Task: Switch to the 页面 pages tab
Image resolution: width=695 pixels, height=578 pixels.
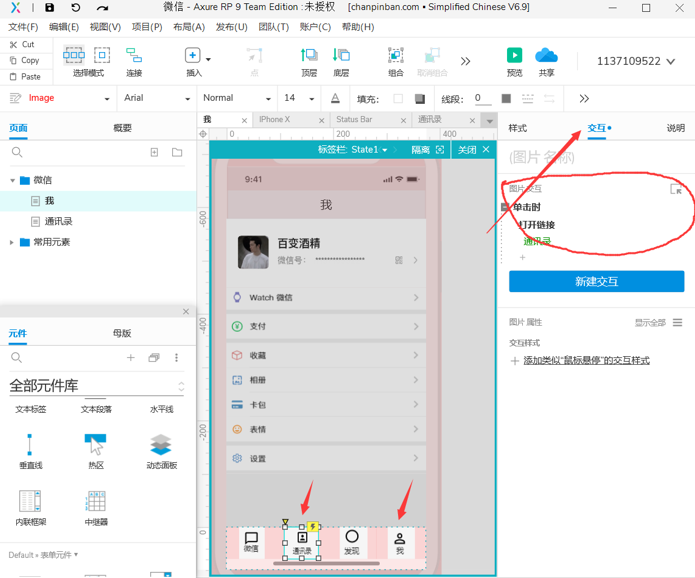Action: click(18, 128)
